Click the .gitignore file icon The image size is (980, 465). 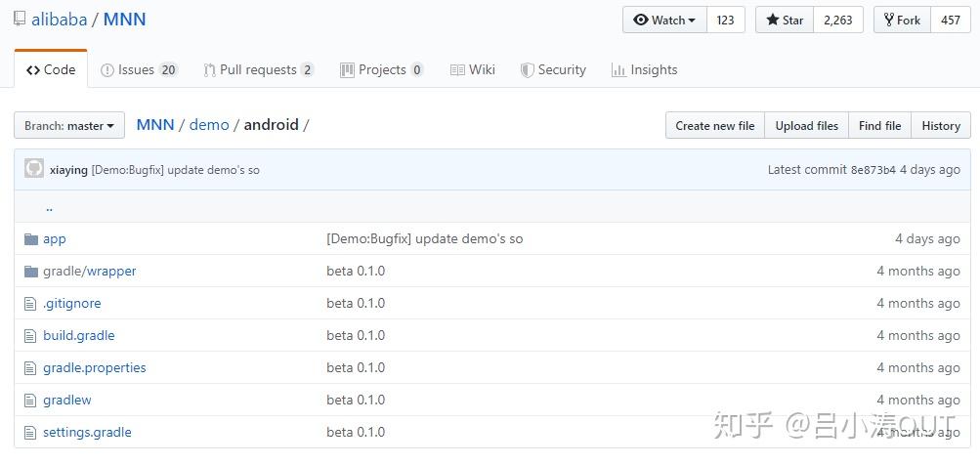[30, 304]
